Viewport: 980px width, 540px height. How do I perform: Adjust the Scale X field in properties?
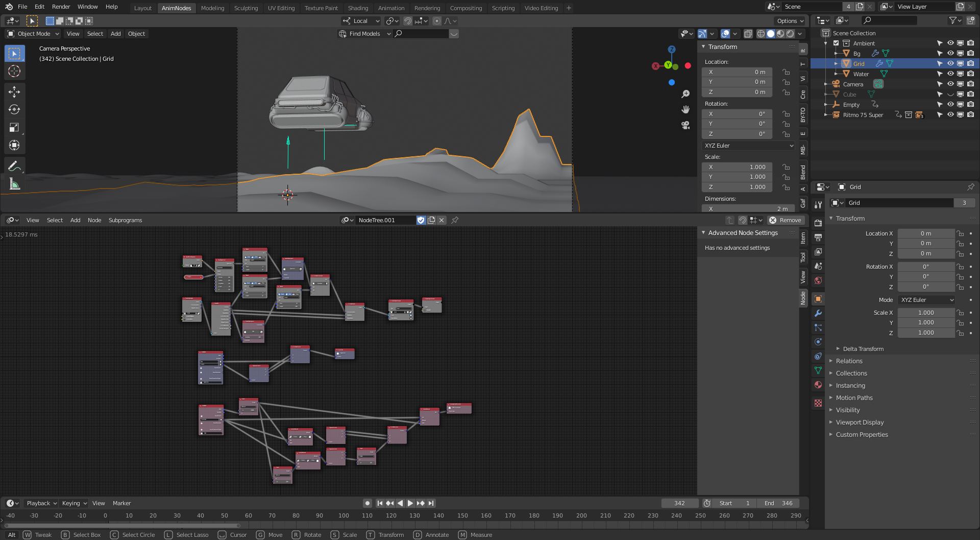click(x=926, y=313)
